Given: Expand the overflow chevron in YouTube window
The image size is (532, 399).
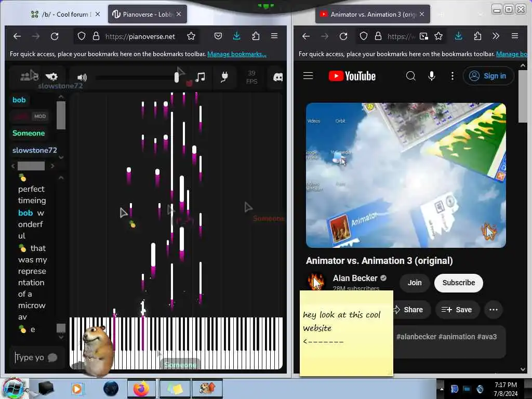Looking at the screenshot, I should click(496, 36).
